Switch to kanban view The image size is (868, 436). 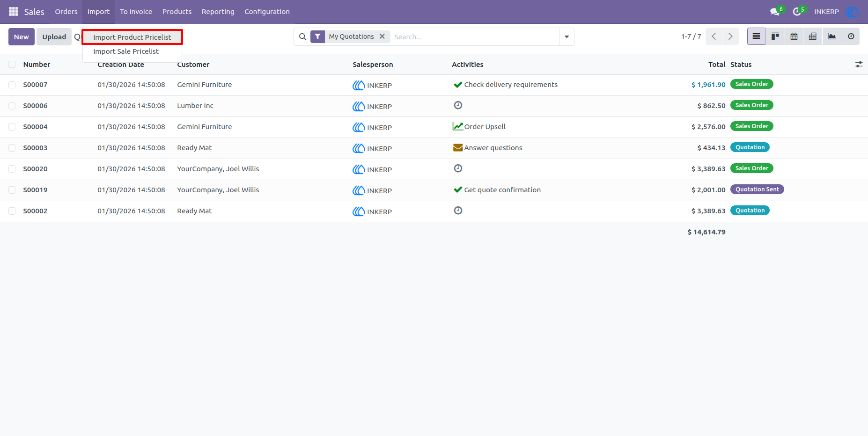click(775, 36)
